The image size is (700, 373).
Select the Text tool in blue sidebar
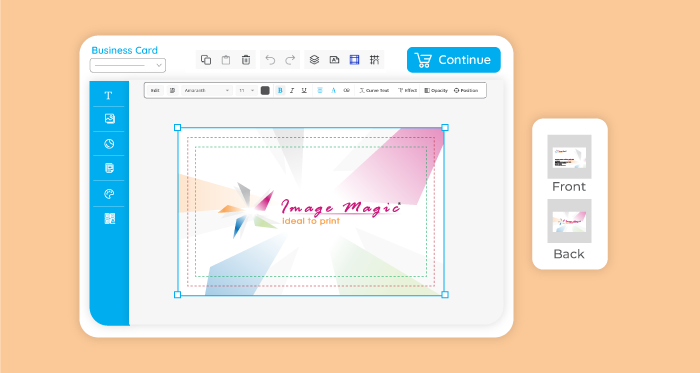(108, 95)
